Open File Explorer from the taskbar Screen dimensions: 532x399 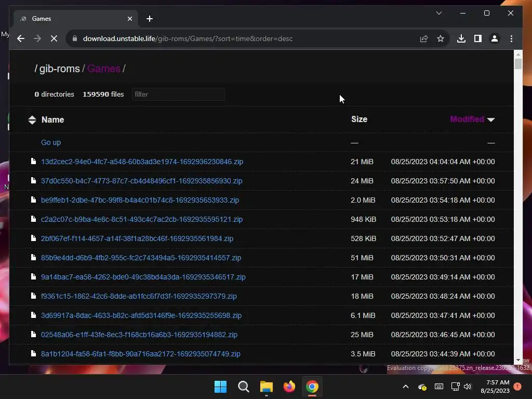[267, 387]
